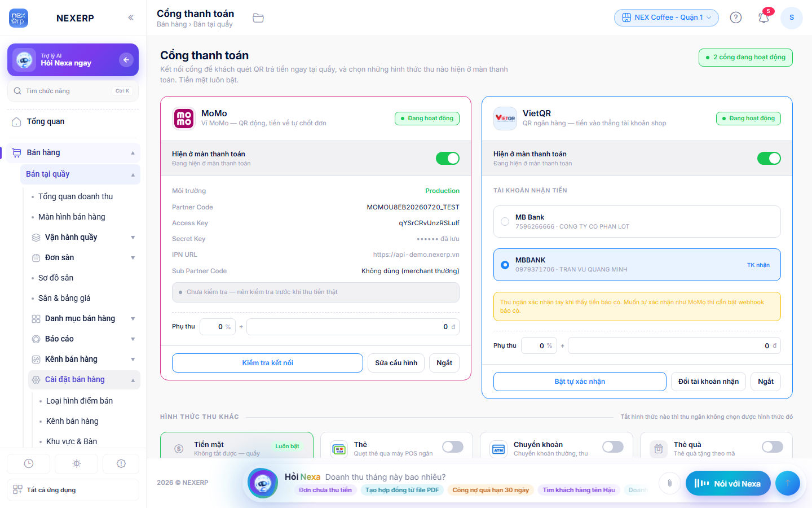Expand the Danh mục bán hàng submenu

point(133,319)
